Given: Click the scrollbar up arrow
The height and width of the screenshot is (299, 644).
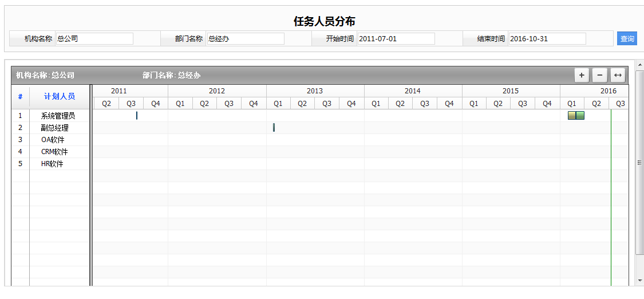Looking at the screenshot, I should [x=639, y=64].
